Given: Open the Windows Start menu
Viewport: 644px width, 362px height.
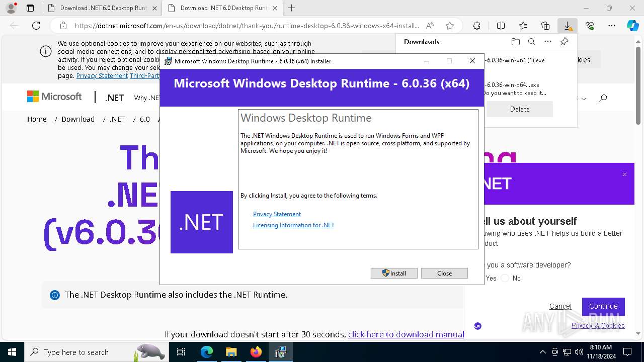Looking at the screenshot, I should [12, 352].
